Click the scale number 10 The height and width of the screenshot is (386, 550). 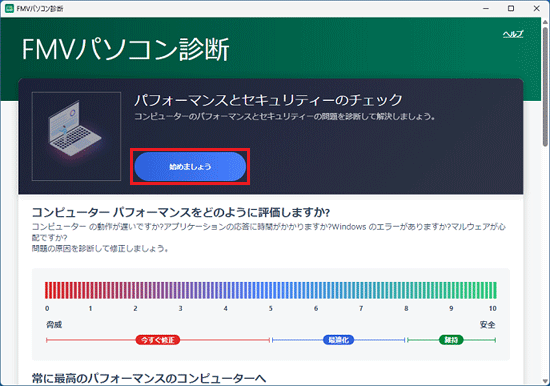pos(492,308)
